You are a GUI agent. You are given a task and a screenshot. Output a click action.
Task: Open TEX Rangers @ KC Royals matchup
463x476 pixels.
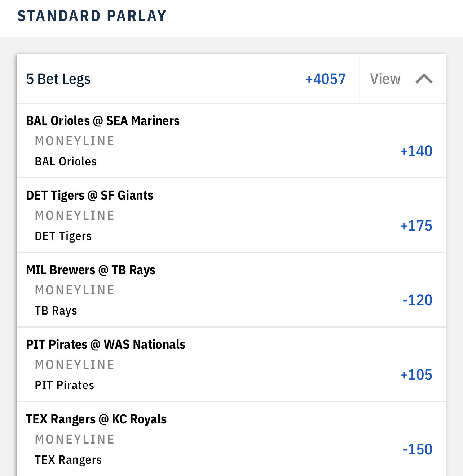(x=96, y=419)
